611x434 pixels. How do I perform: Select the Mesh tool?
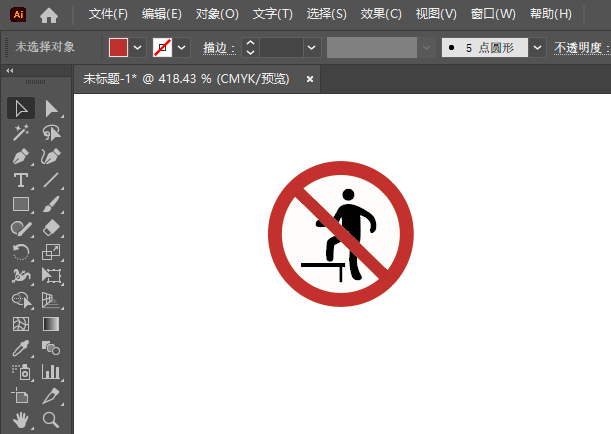coord(21,324)
